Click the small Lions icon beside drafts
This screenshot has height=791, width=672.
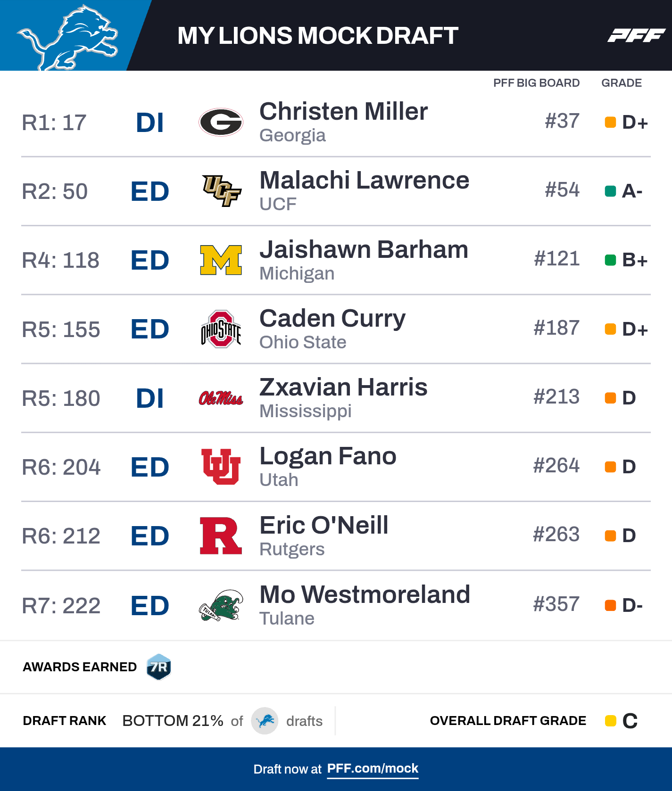[x=265, y=721]
